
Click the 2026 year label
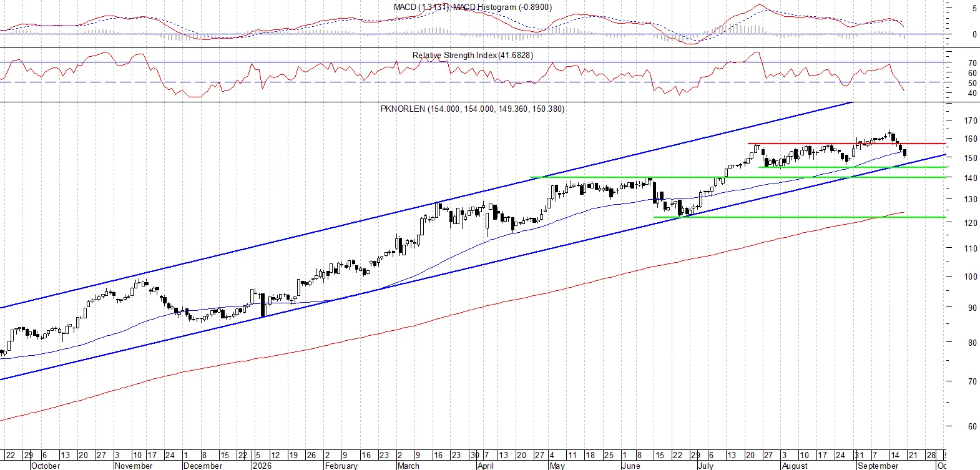[x=262, y=466]
